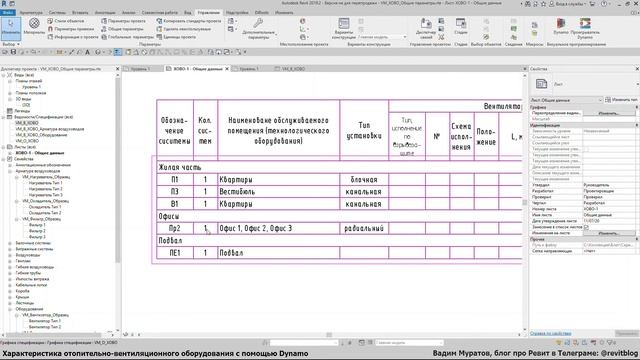The height and width of the screenshot is (360, 640).
Task: Open the Лист: Общие данные type selector
Action: (566, 100)
